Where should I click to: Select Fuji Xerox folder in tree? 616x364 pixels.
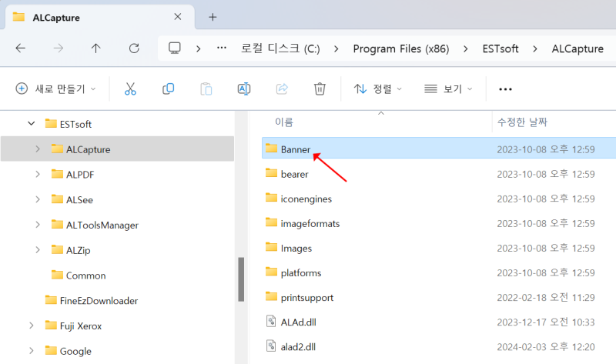81,326
